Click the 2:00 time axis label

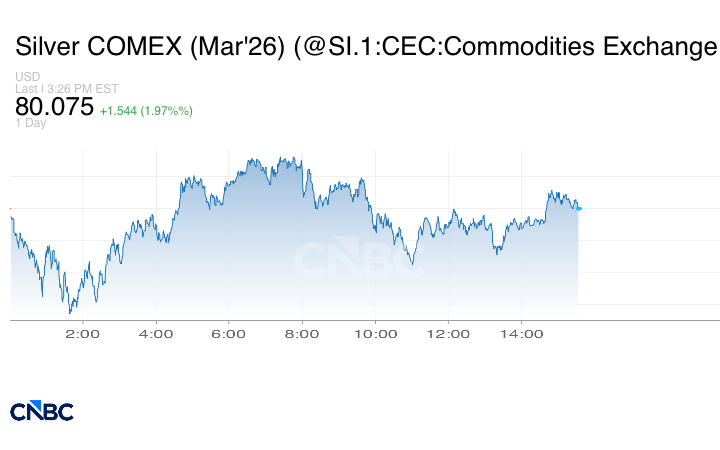(x=82, y=334)
